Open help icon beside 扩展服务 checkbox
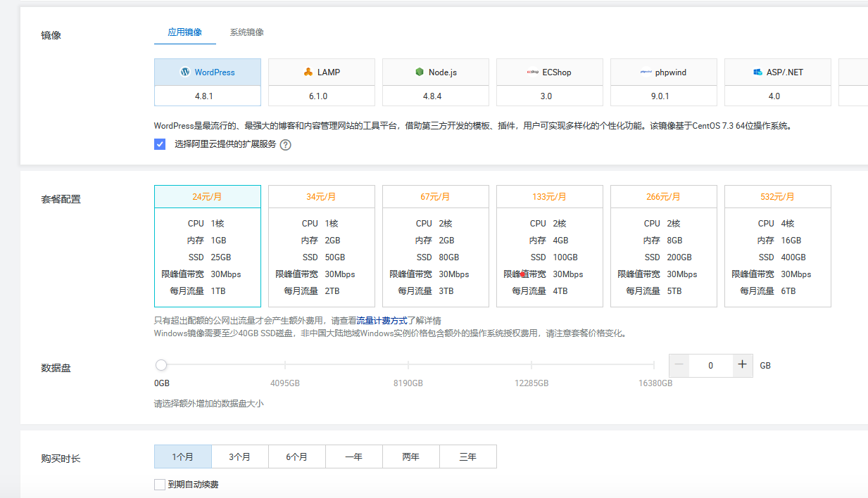Viewport: 868px width, 498px height. point(285,145)
